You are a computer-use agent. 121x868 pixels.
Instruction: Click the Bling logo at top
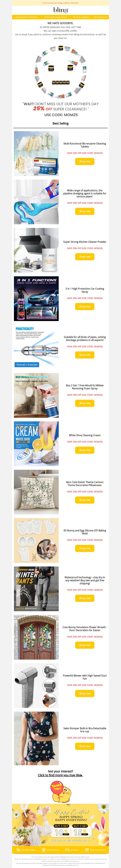61,10
